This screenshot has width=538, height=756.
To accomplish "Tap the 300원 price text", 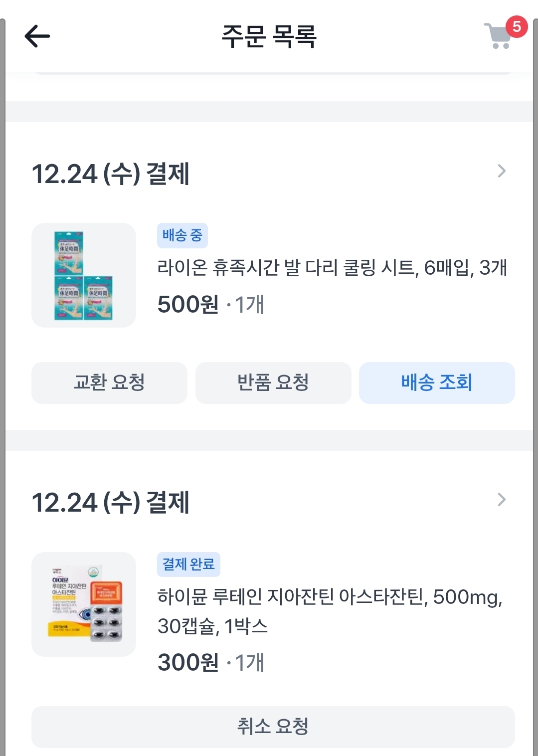I will [188, 662].
